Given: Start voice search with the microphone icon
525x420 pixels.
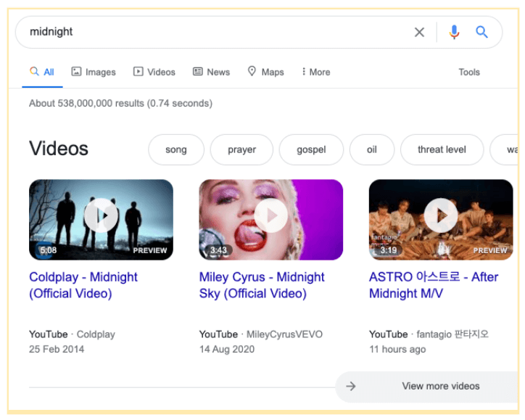Looking at the screenshot, I should click(454, 32).
